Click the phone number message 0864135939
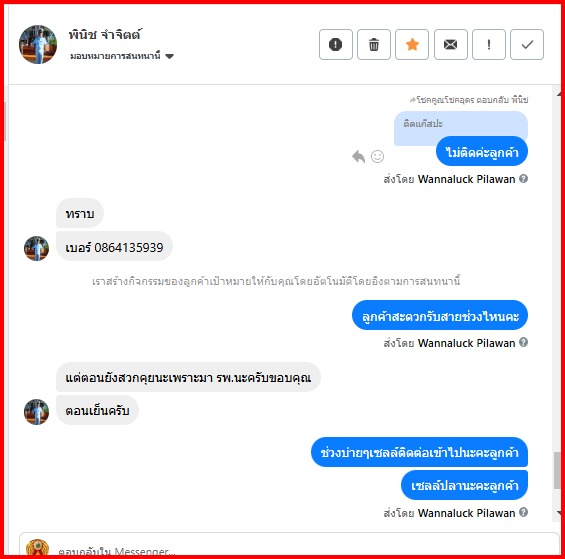 (114, 247)
